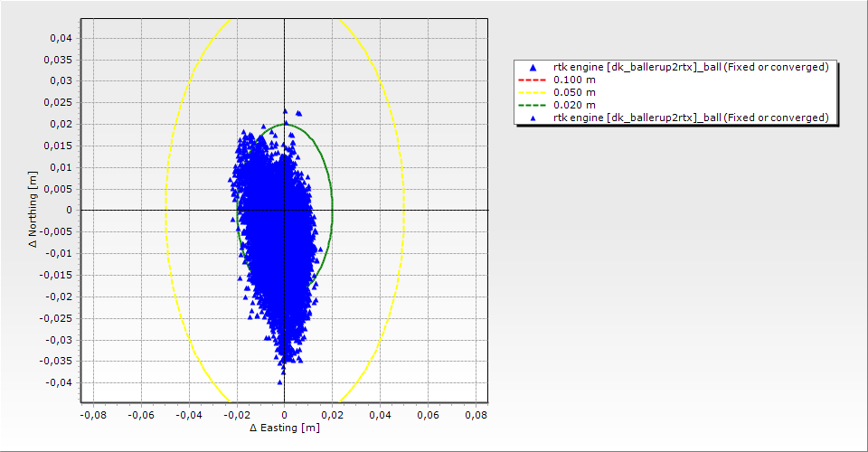Click the -0,04 northing axis tick label

(x=60, y=382)
